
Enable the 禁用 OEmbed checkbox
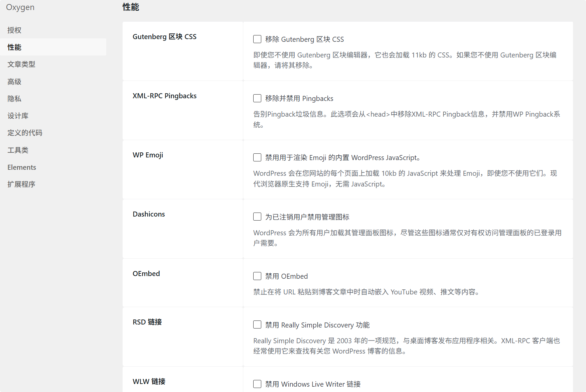pyautogui.click(x=257, y=276)
